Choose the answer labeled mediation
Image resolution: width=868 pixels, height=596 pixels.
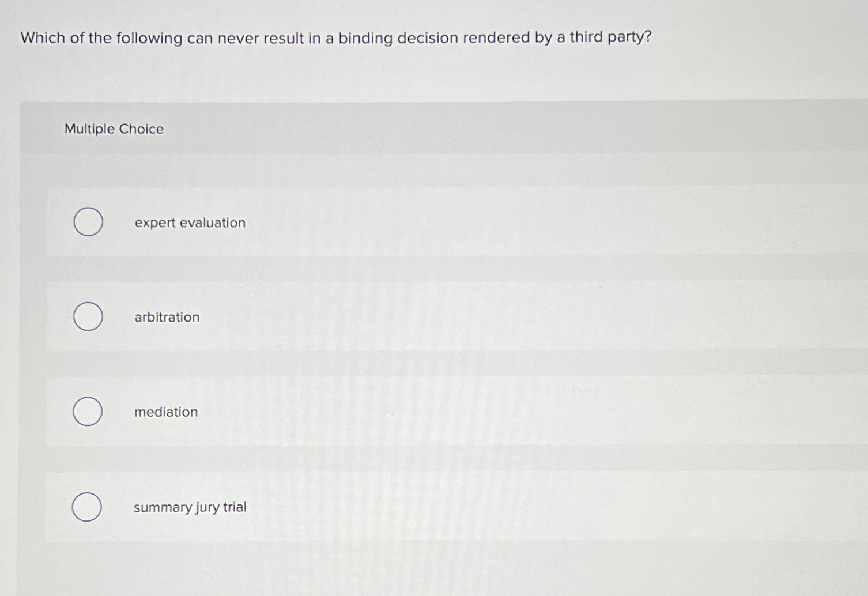click(165, 412)
